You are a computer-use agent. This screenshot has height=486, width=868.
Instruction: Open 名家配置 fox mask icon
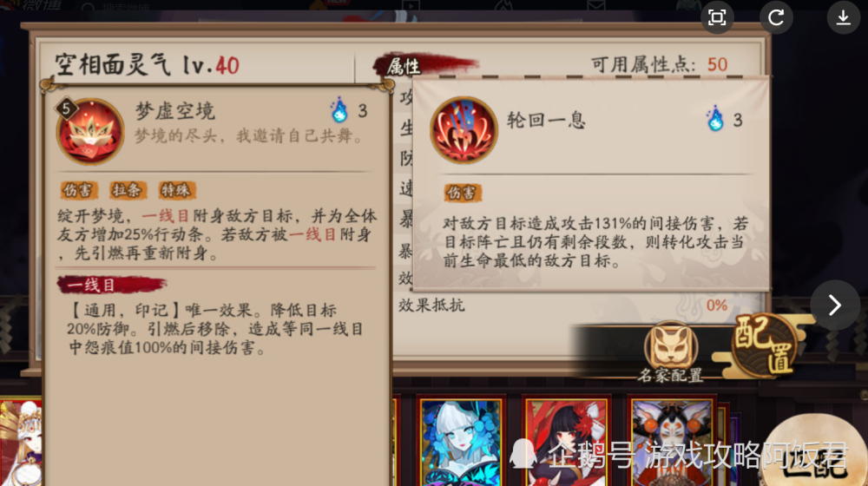[x=670, y=346]
